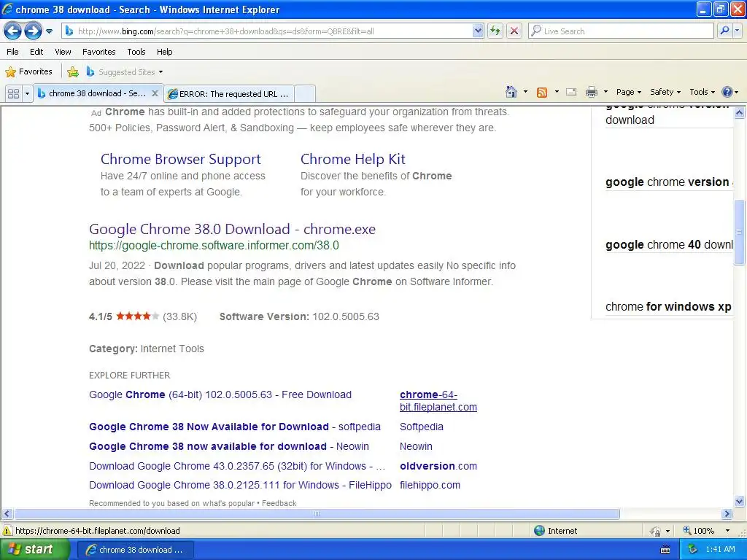Close the chrome 38 download tab
The width and height of the screenshot is (747, 560).
155,93
